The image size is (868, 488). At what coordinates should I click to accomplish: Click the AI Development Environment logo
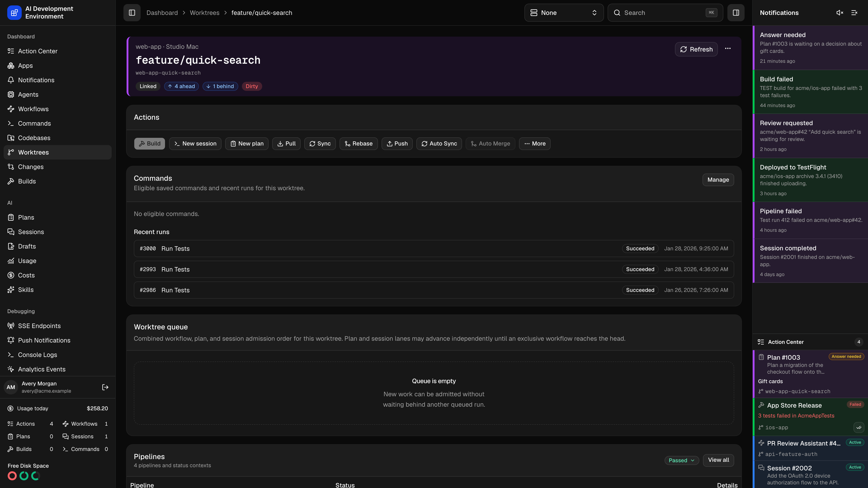14,13
